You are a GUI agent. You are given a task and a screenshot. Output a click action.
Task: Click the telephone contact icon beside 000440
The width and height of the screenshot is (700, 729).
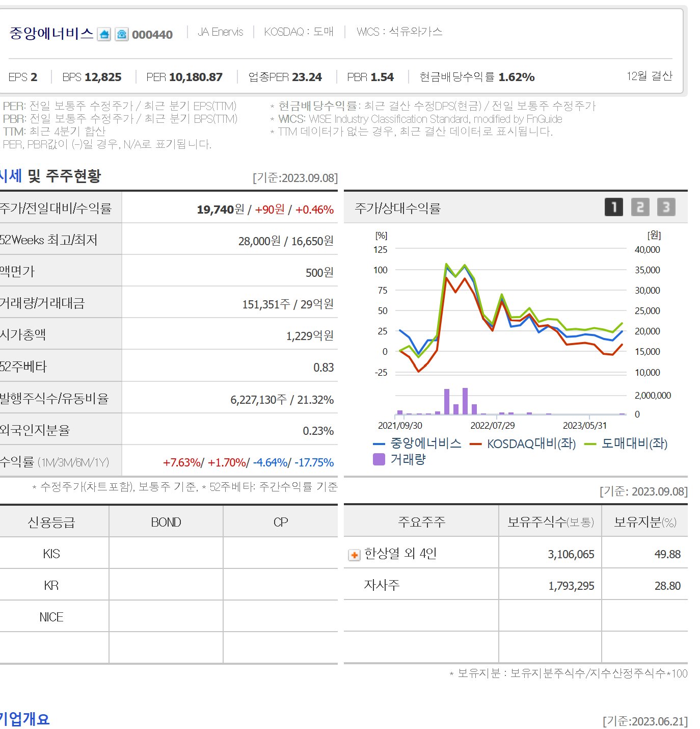click(x=121, y=35)
